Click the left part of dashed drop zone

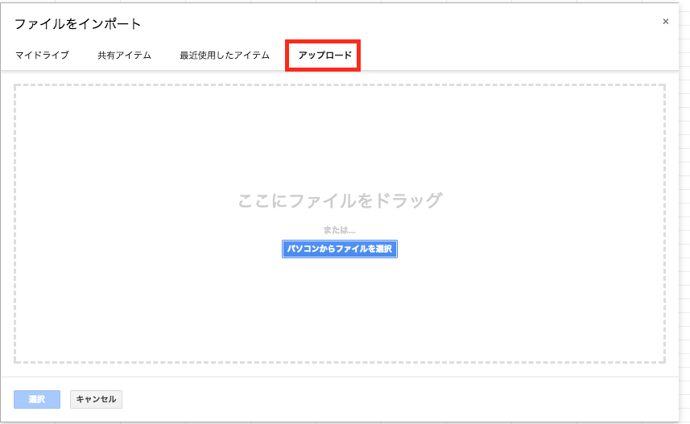point(100,220)
